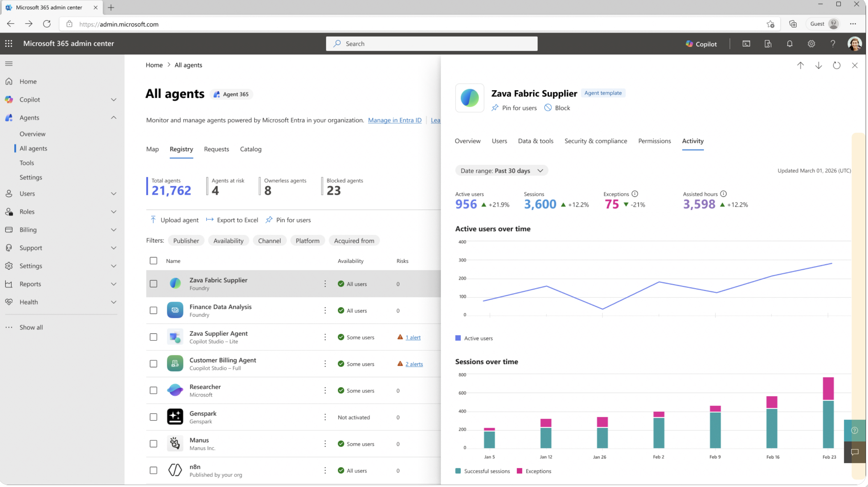The width and height of the screenshot is (868, 487).
Task: Switch to the Catalog tab
Action: click(250, 149)
